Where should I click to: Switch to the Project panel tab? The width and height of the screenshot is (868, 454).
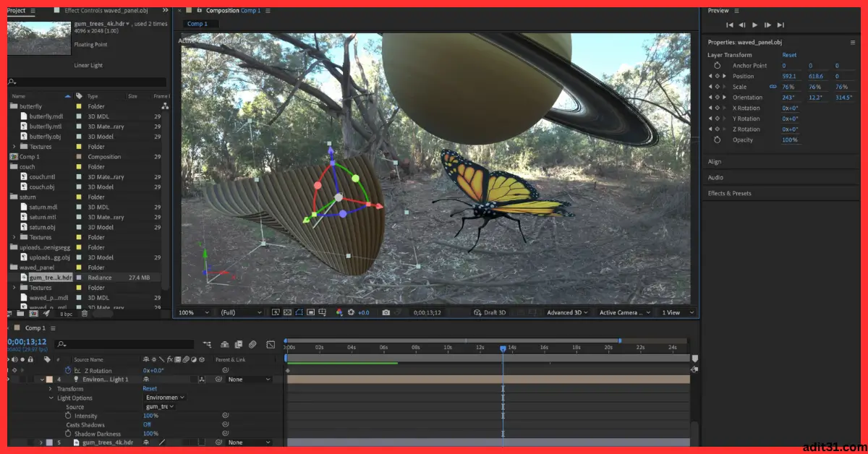16,11
